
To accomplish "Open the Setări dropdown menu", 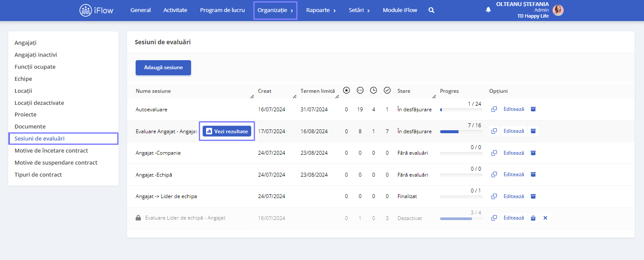I will point(359,10).
